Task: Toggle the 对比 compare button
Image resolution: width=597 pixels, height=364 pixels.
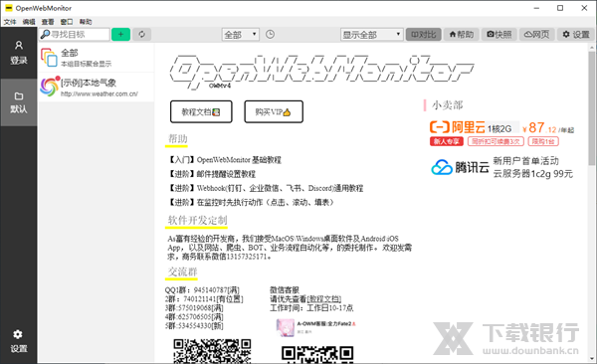Action: point(424,34)
